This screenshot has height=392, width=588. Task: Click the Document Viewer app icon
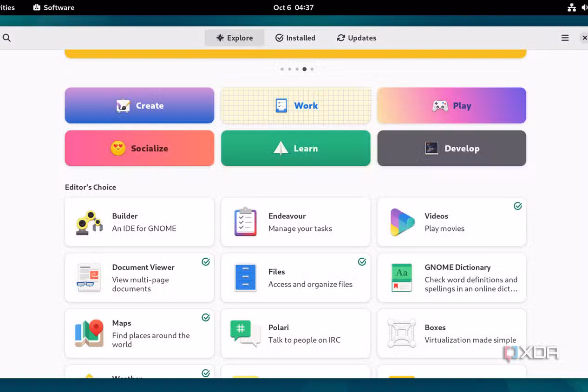[x=89, y=278]
